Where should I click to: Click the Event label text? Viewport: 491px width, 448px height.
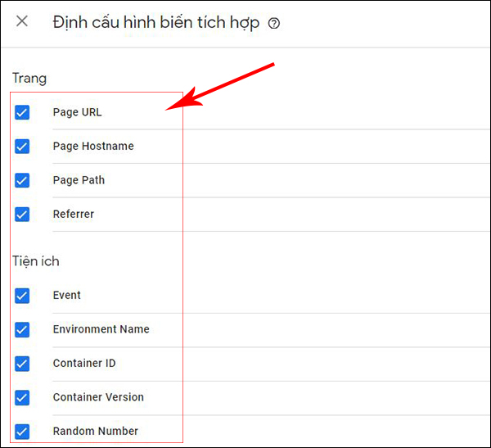coord(67,296)
